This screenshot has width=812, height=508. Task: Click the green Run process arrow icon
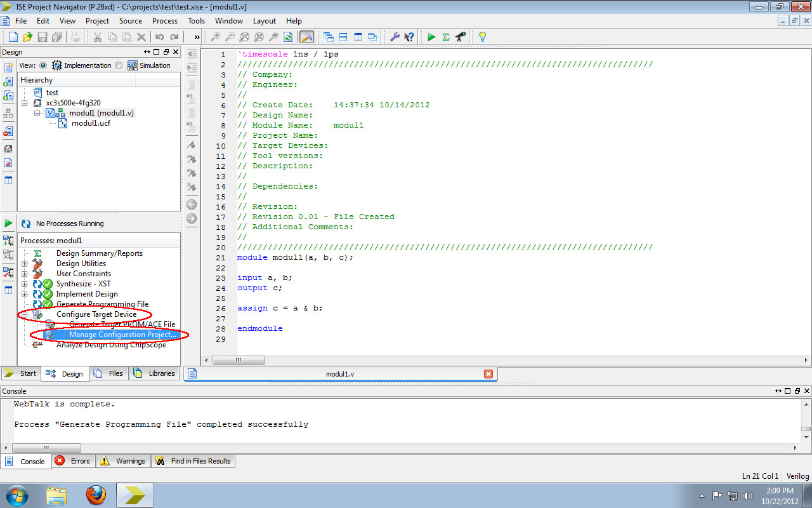[x=431, y=37]
